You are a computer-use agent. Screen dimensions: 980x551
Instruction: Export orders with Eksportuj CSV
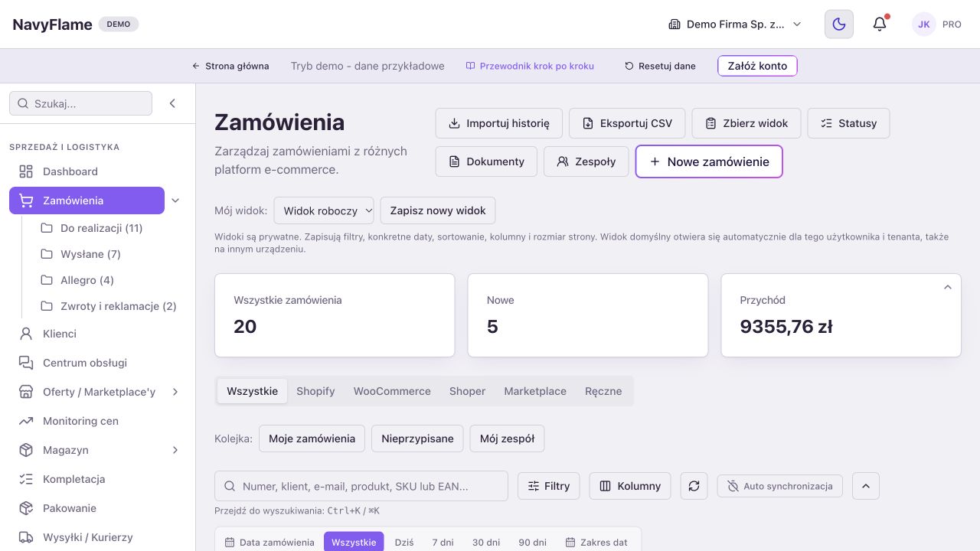coord(627,123)
